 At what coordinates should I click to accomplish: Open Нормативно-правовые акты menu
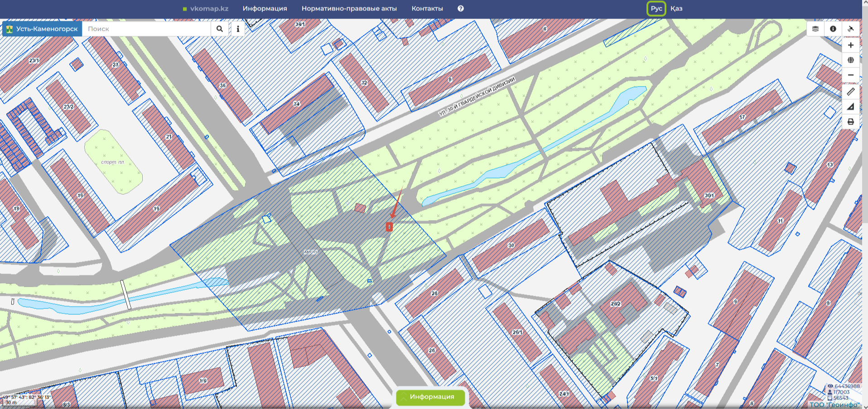(x=349, y=9)
